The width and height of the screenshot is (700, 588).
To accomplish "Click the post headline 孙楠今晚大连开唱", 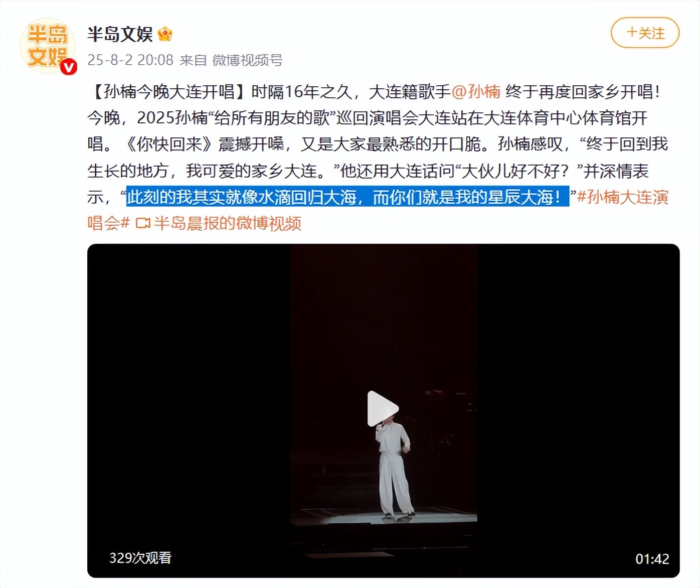I will point(169,91).
